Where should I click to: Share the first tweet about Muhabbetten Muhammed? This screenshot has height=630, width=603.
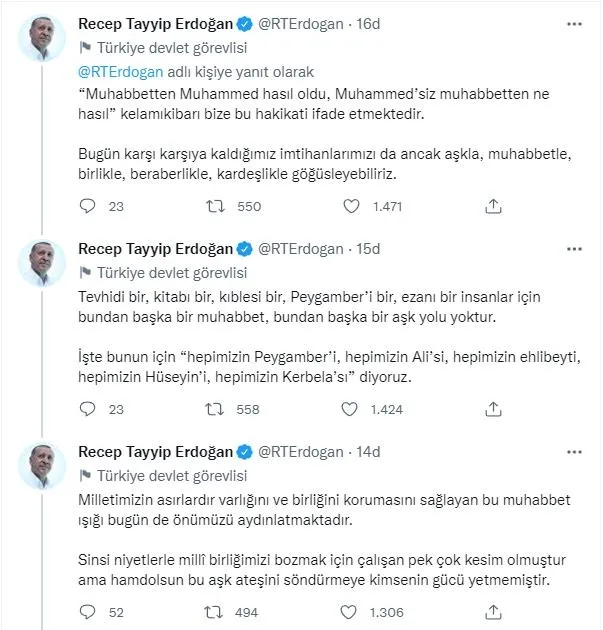point(492,207)
